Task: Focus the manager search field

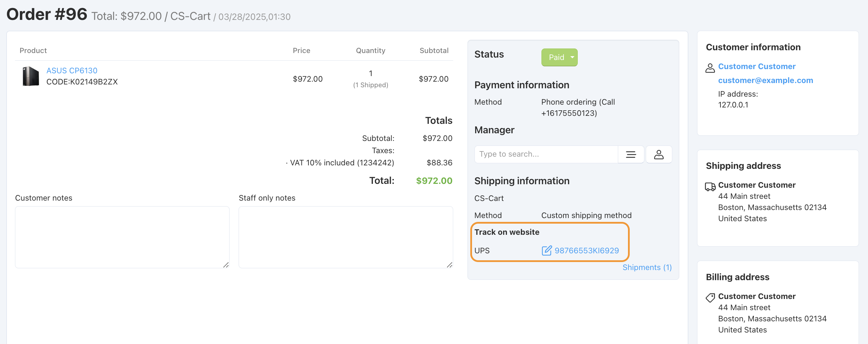Action: pyautogui.click(x=546, y=154)
